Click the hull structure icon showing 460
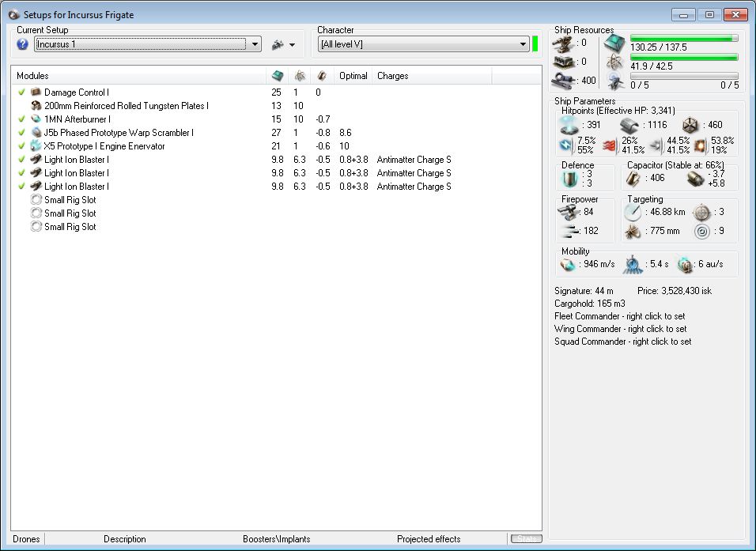 690,126
